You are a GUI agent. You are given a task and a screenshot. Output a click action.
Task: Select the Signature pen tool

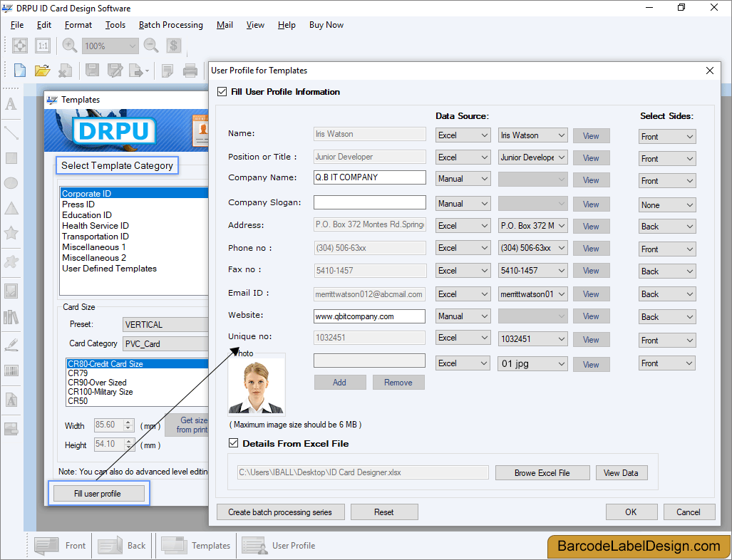pos(11,346)
